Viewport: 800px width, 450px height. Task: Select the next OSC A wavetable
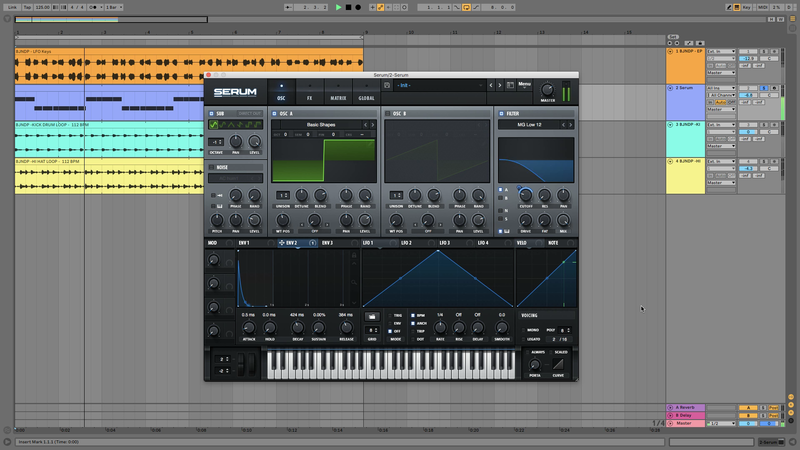click(372, 124)
